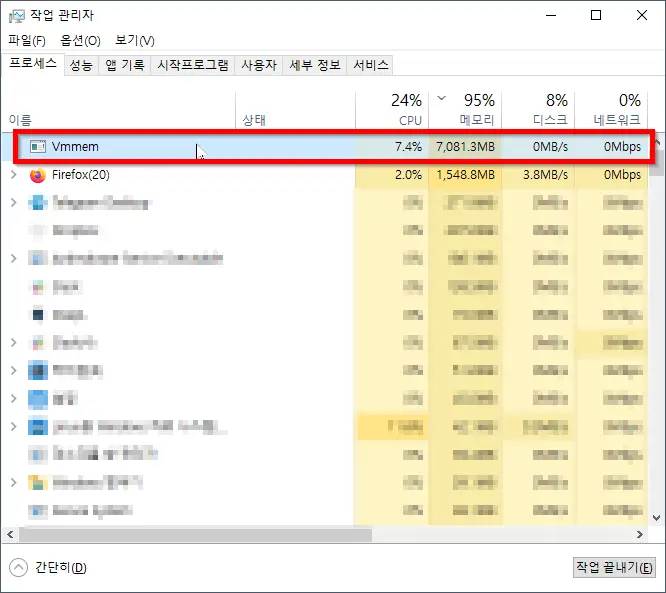Image resolution: width=666 pixels, height=593 pixels.
Task: Maximize the 작업 관리자 window
Action: coord(596,15)
